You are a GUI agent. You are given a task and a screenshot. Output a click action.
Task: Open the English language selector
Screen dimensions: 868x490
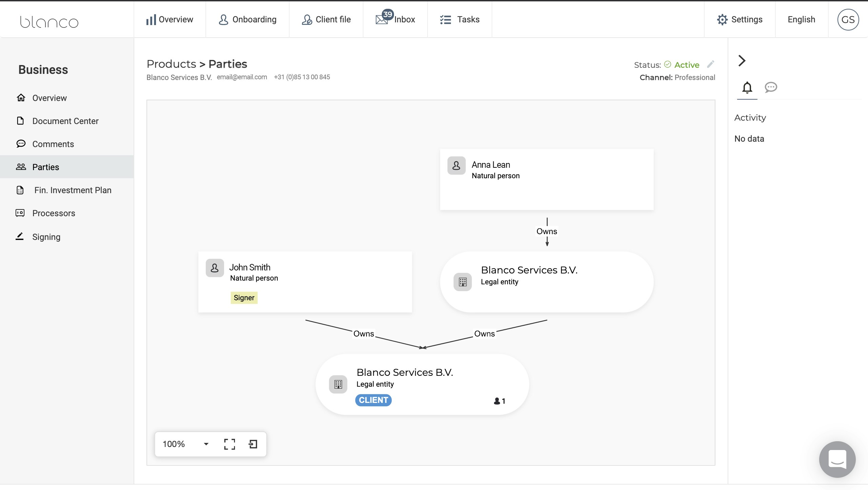click(x=801, y=20)
